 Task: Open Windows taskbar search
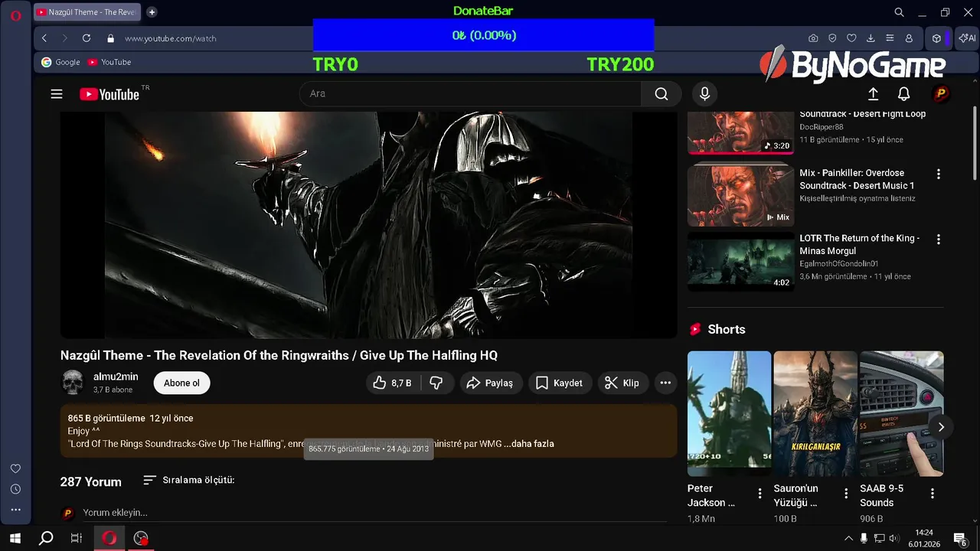click(x=46, y=538)
